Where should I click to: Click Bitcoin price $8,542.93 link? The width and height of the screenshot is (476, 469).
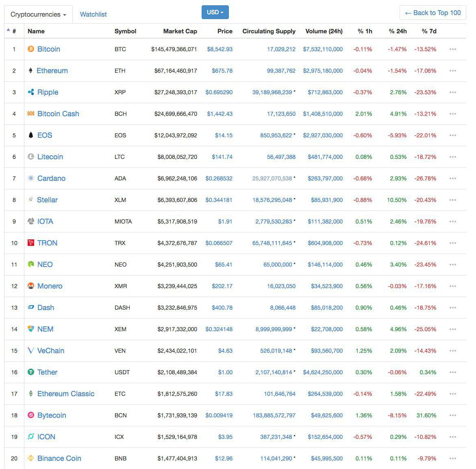[220, 49]
